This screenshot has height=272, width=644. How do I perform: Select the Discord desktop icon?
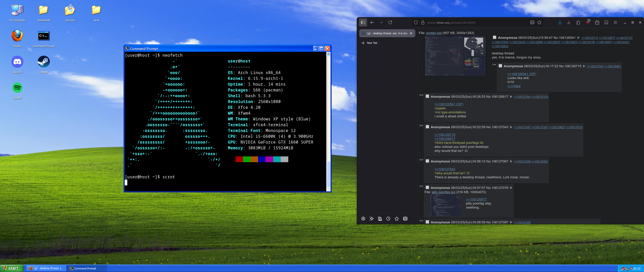[x=17, y=65]
